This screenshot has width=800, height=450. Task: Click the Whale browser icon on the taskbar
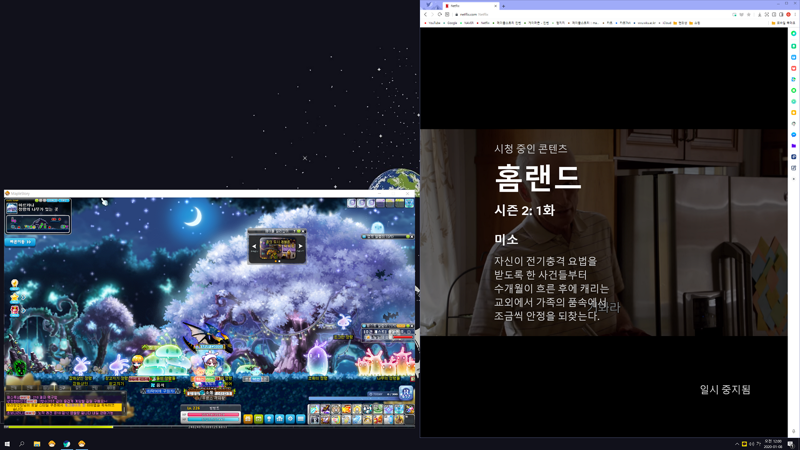click(66, 444)
